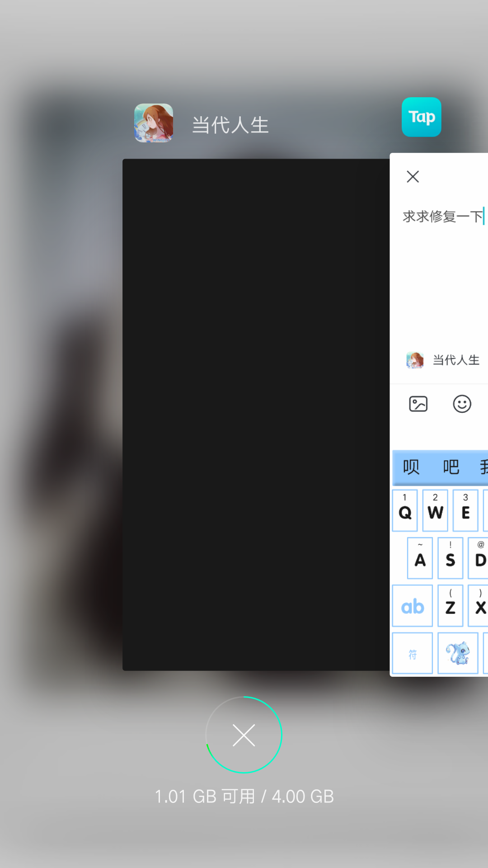Tap the Q key on the keyboard

[405, 510]
